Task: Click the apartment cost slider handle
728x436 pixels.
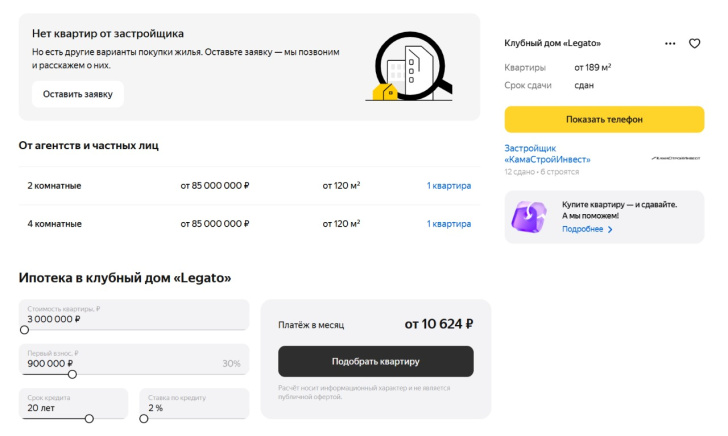Action: 25,329
